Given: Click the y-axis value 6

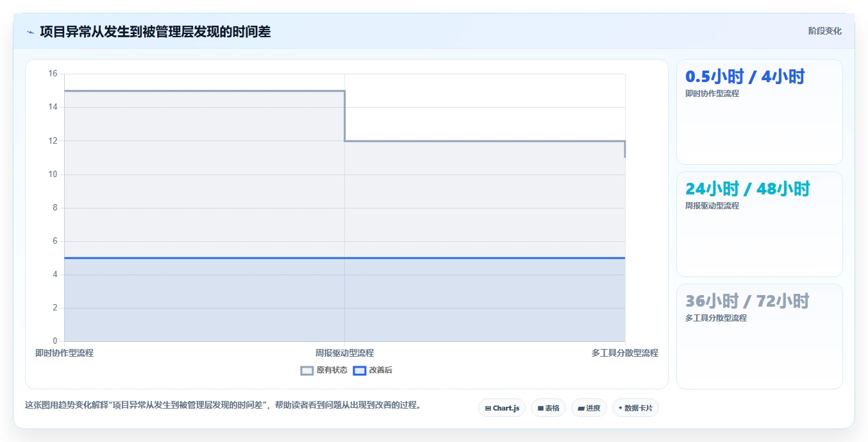Looking at the screenshot, I should tap(54, 241).
